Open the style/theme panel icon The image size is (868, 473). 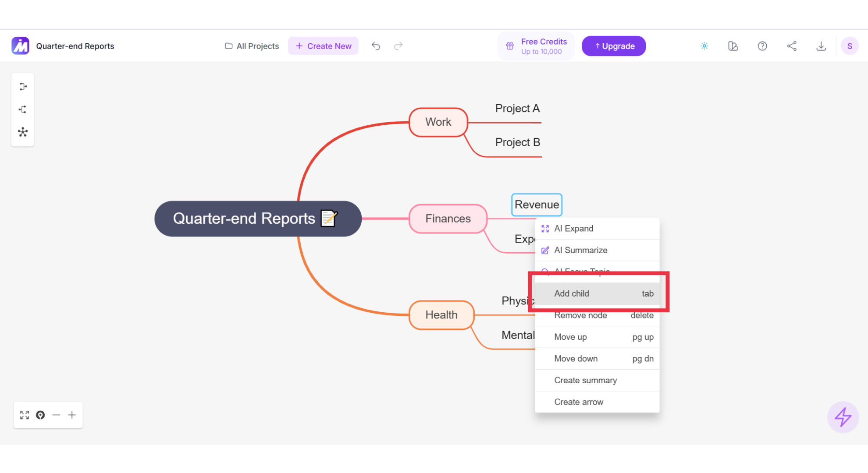pos(733,46)
